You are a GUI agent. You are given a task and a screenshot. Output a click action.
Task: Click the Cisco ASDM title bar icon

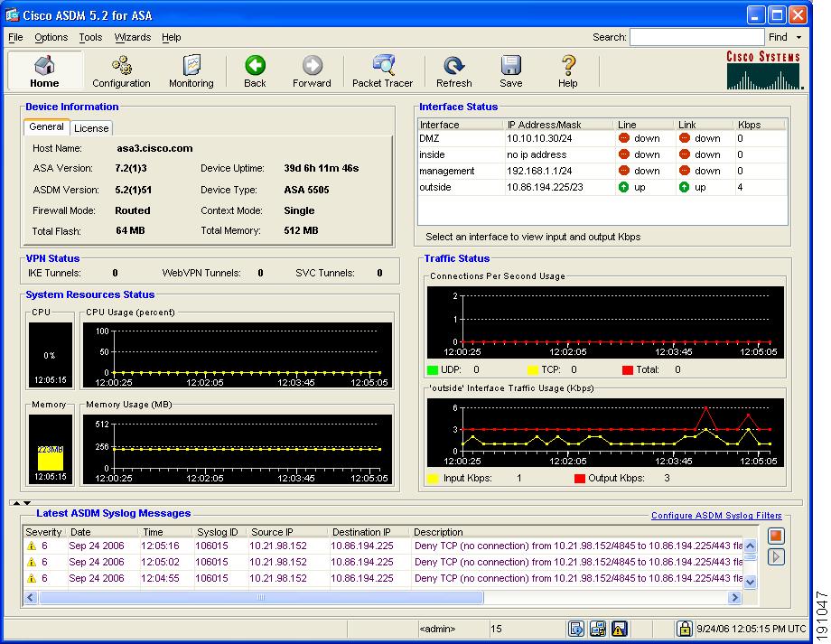click(12, 14)
